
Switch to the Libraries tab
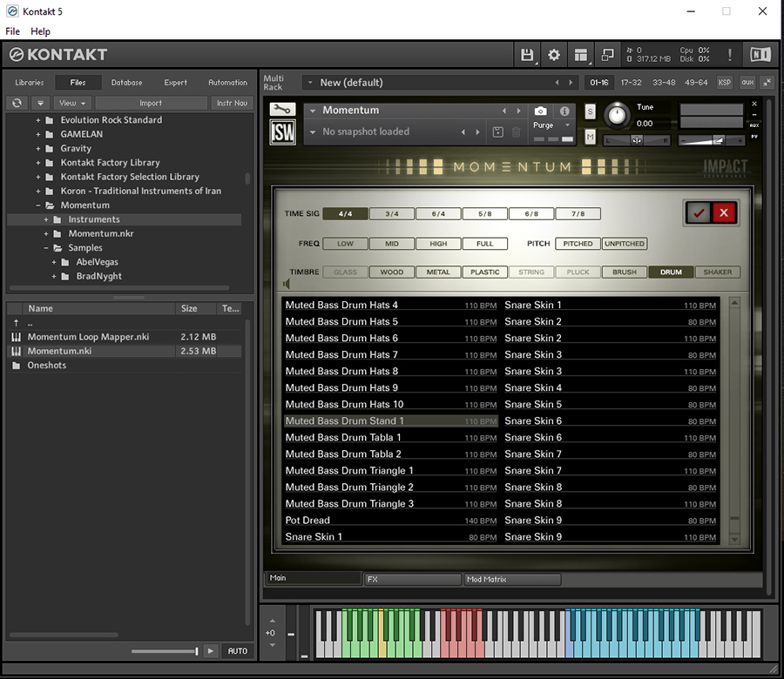pos(29,83)
